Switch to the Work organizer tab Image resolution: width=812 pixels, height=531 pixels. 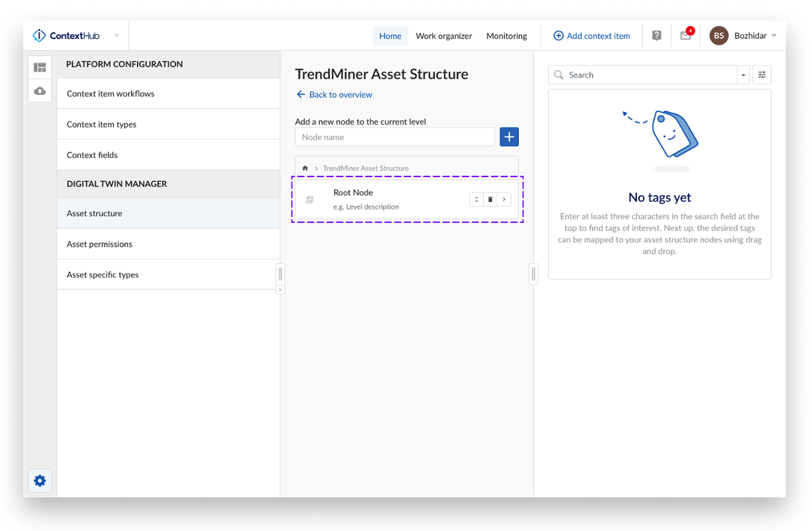pos(443,36)
